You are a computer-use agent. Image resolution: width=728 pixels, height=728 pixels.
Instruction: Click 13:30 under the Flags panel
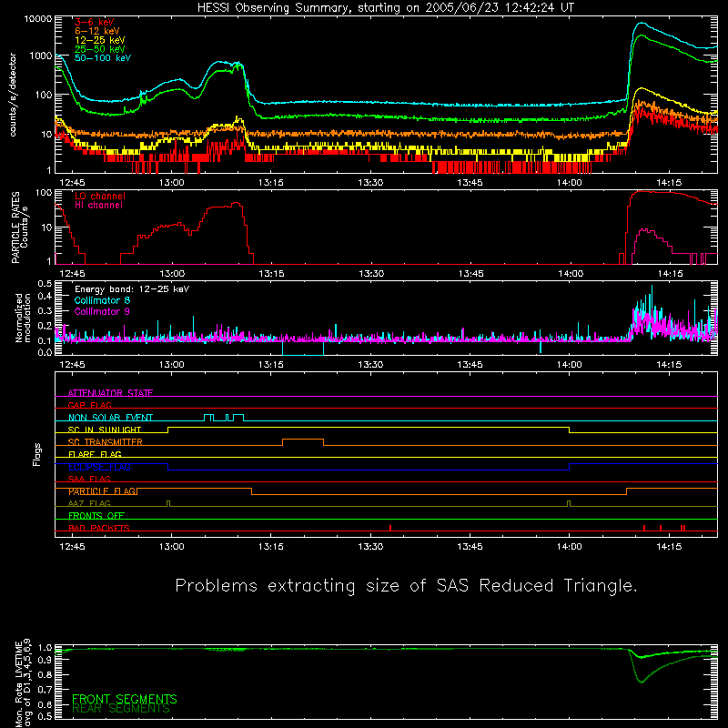(x=370, y=547)
